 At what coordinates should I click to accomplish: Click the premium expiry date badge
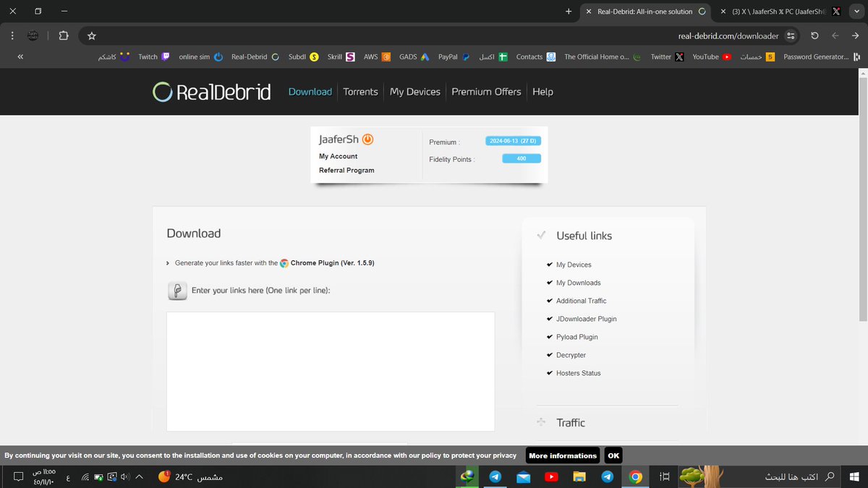[513, 141]
